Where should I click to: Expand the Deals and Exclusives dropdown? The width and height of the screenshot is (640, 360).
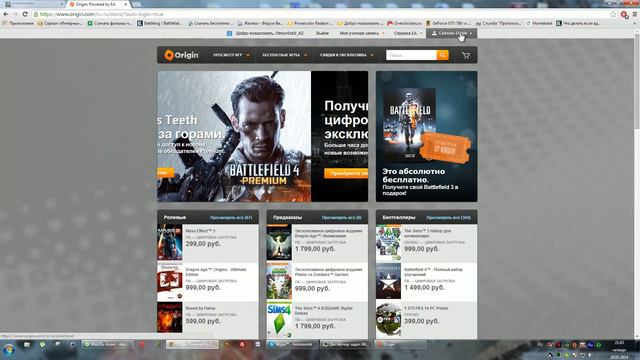(x=347, y=55)
